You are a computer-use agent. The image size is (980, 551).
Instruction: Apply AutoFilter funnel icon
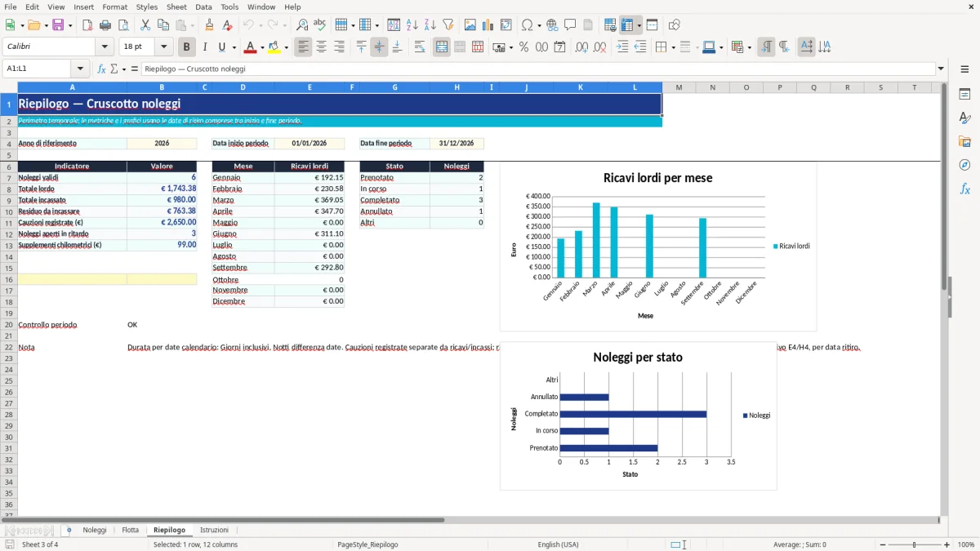(448, 25)
